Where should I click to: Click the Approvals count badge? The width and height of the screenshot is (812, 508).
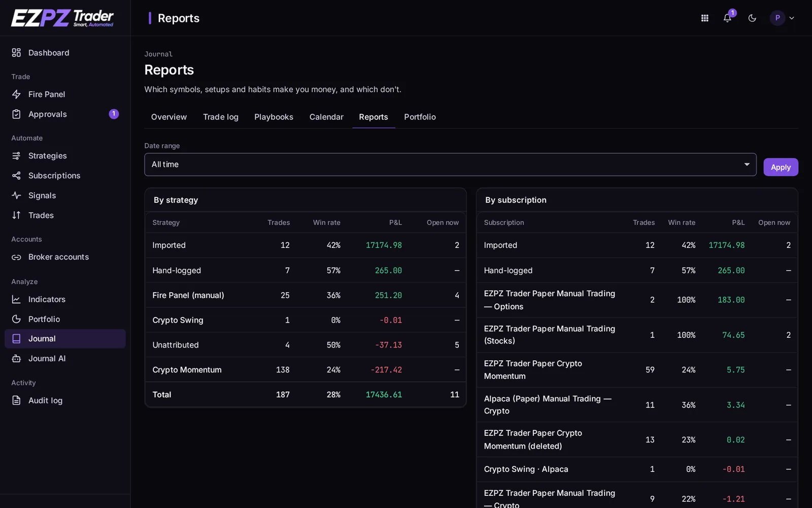tap(114, 114)
